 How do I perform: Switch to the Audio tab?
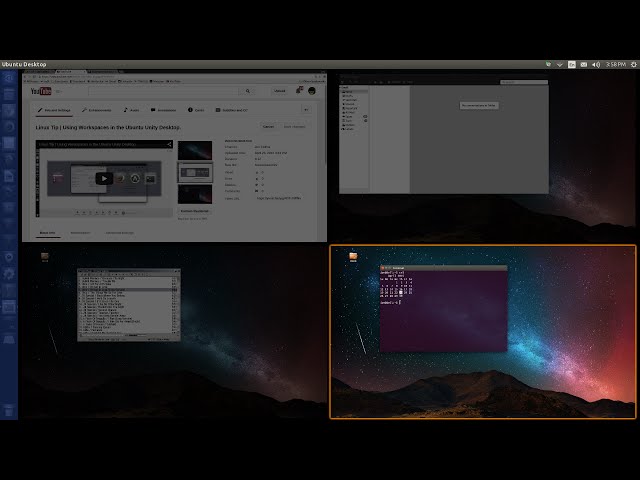click(x=131, y=110)
